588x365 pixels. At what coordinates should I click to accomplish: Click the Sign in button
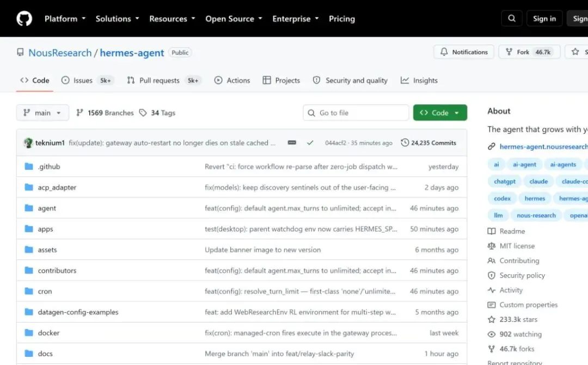(544, 18)
